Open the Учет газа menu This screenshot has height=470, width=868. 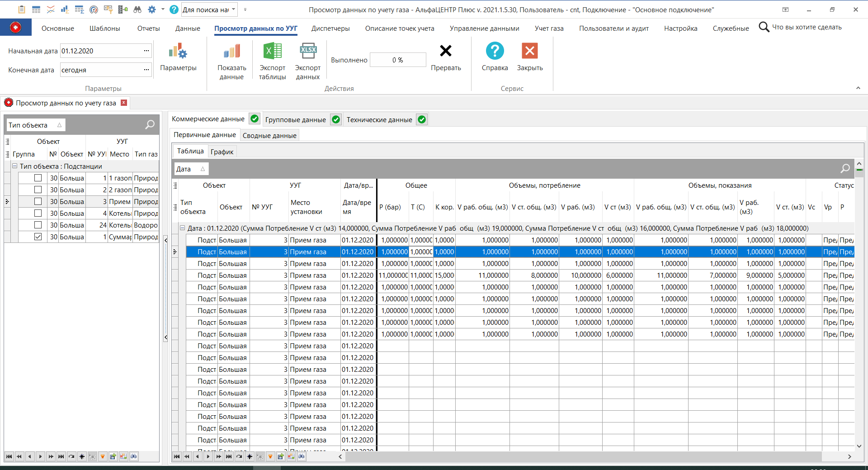(548, 28)
